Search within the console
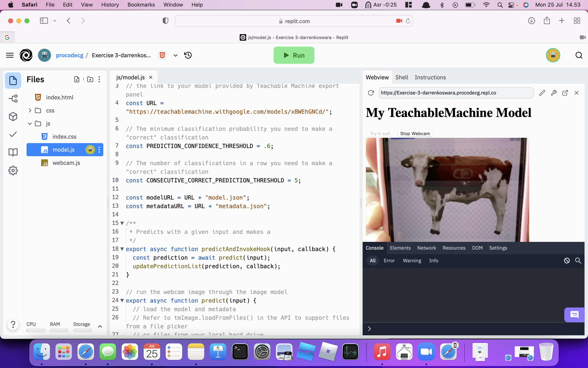 [578, 261]
